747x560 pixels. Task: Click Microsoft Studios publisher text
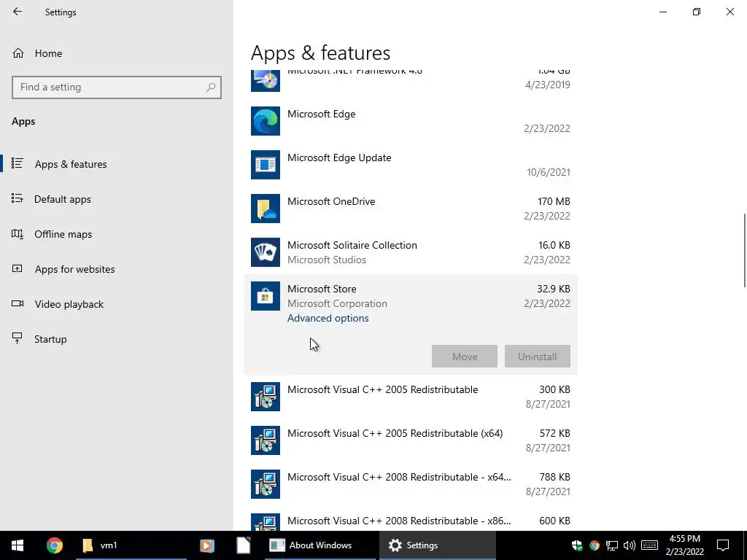(327, 260)
